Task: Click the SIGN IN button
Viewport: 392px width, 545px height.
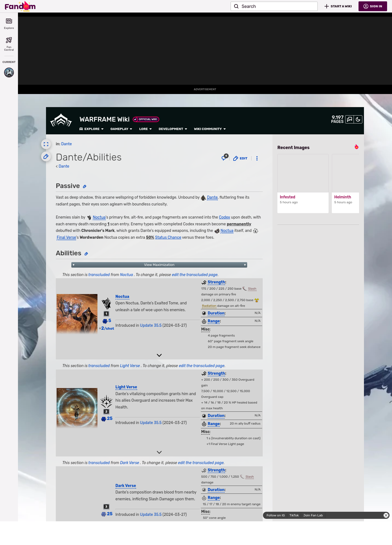Action: pos(373,6)
